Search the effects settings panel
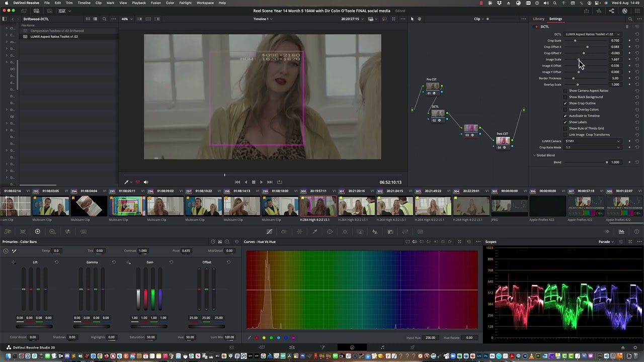This screenshot has height=362, width=644. pyautogui.click(x=630, y=19)
